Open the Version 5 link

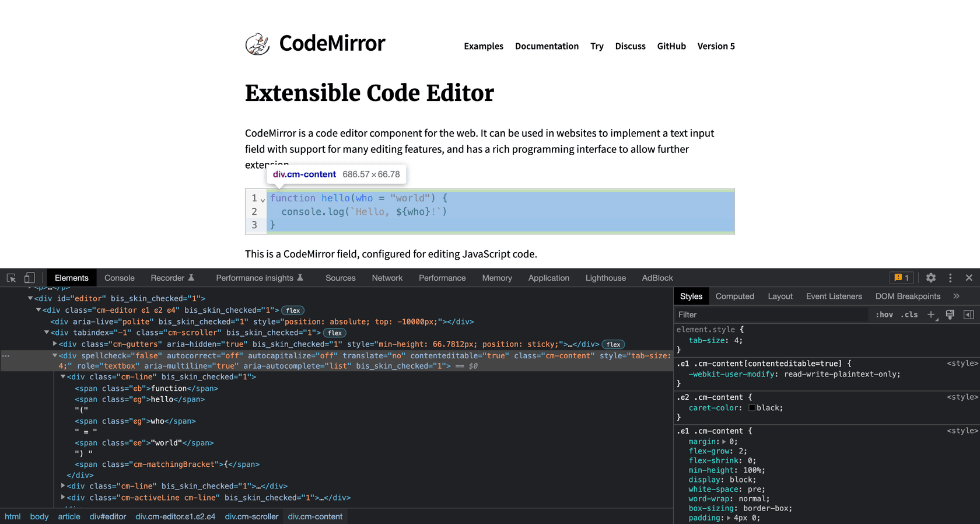click(716, 46)
